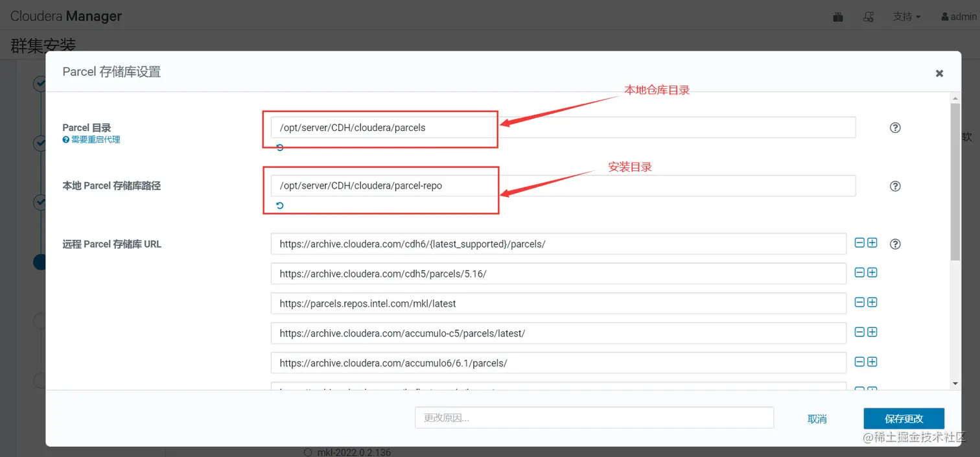Add a row after accumulo6/6.1 parcels URL

click(x=872, y=362)
